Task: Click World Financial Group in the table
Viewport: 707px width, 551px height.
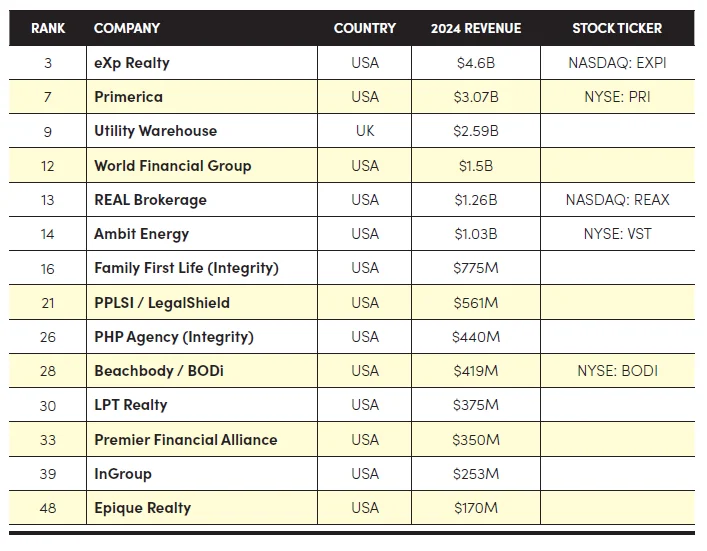Action: (172, 166)
